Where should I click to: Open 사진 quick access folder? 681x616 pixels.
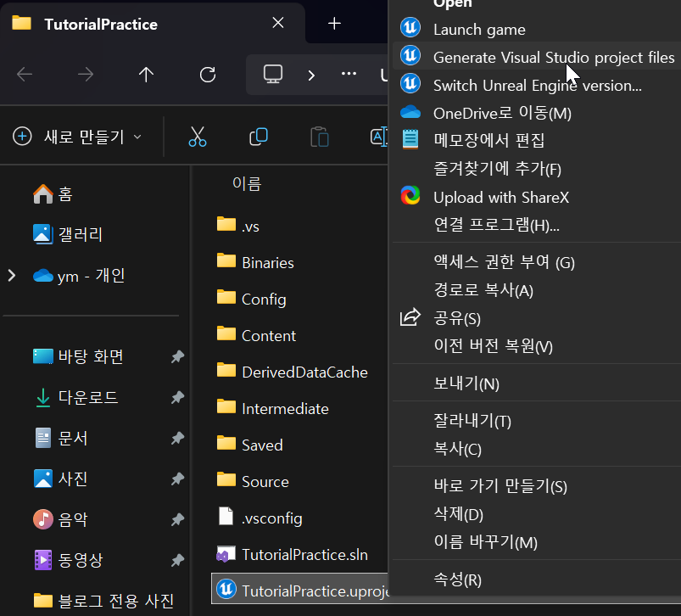tap(61, 479)
